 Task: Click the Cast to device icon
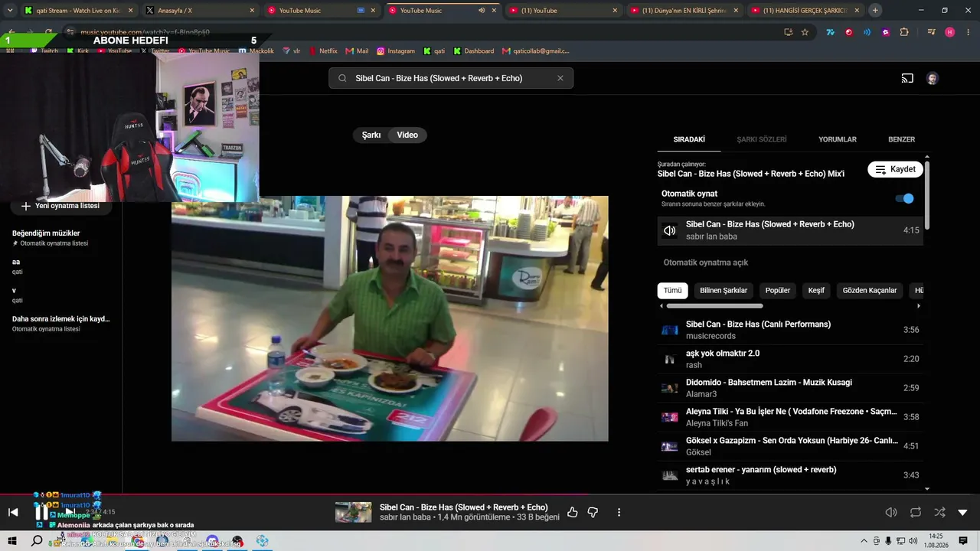tap(907, 78)
